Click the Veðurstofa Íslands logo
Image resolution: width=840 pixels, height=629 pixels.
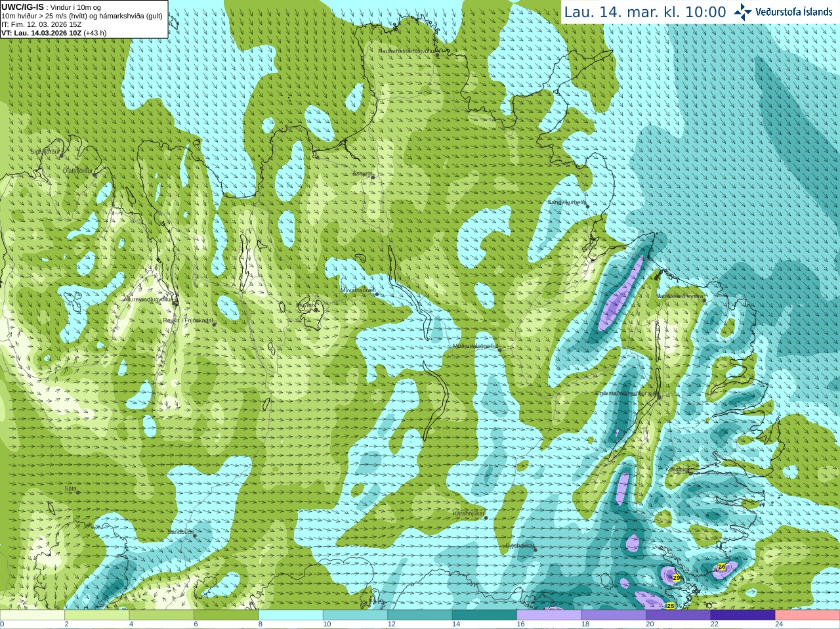pyautogui.click(x=784, y=12)
